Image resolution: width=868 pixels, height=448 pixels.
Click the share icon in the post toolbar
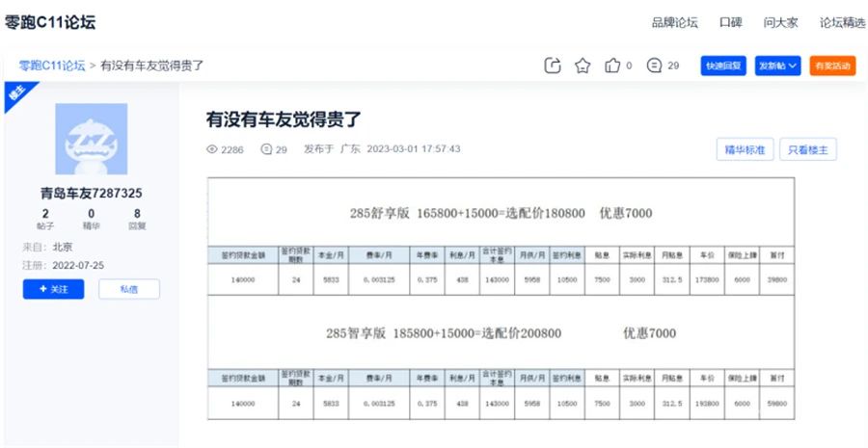click(553, 66)
